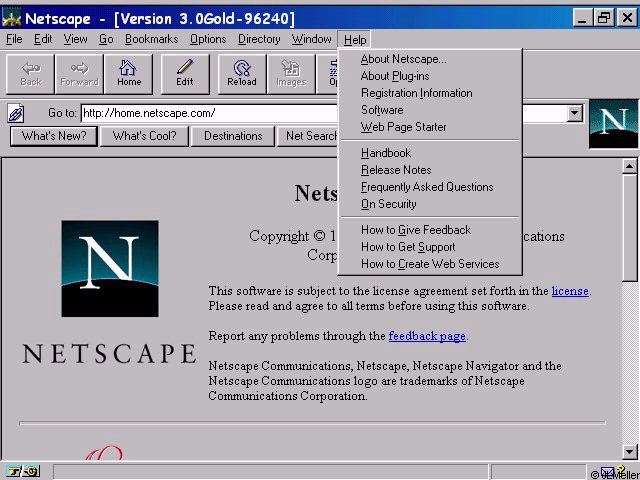Open the View menu
640x480 pixels.
pyautogui.click(x=75, y=39)
